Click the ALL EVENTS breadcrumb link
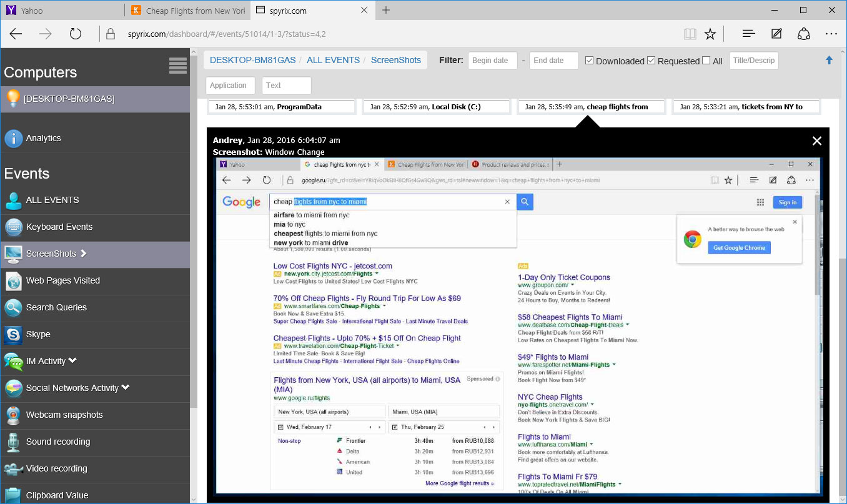 [x=333, y=60]
